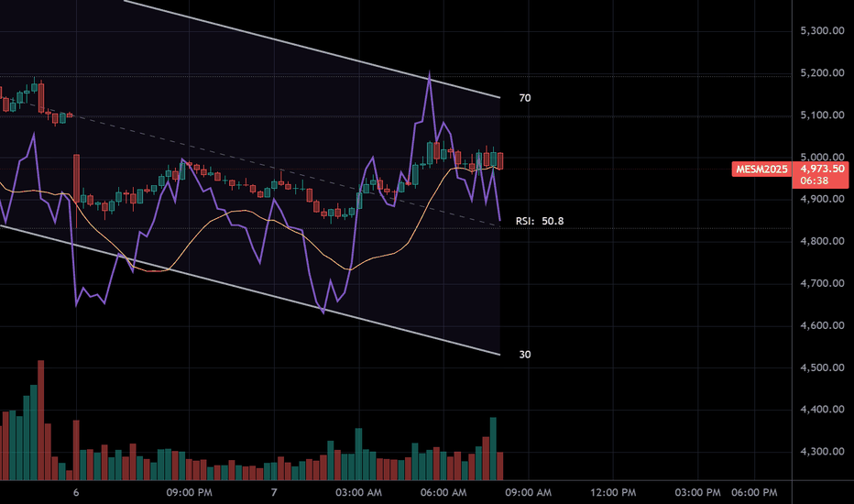
Task: Click the 03:00 AM time axis label
Action: point(358,493)
